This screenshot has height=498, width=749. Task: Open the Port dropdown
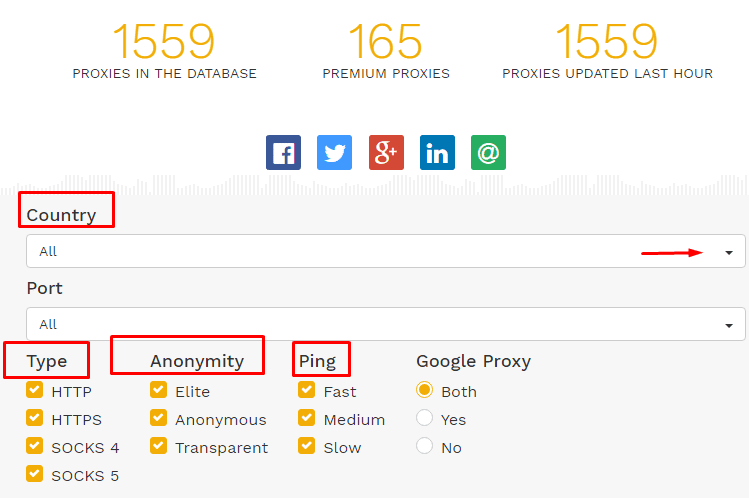click(386, 324)
